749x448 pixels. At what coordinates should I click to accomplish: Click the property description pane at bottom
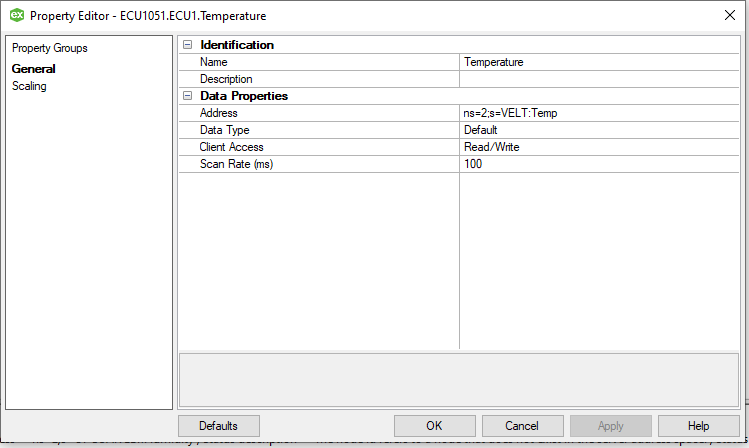pos(459,380)
